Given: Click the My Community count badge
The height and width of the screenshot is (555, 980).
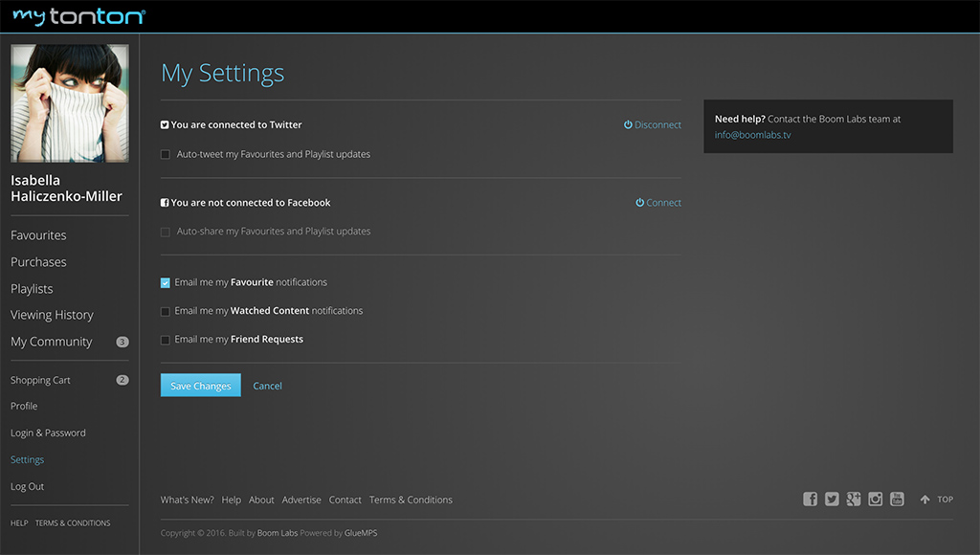Looking at the screenshot, I should (x=122, y=342).
